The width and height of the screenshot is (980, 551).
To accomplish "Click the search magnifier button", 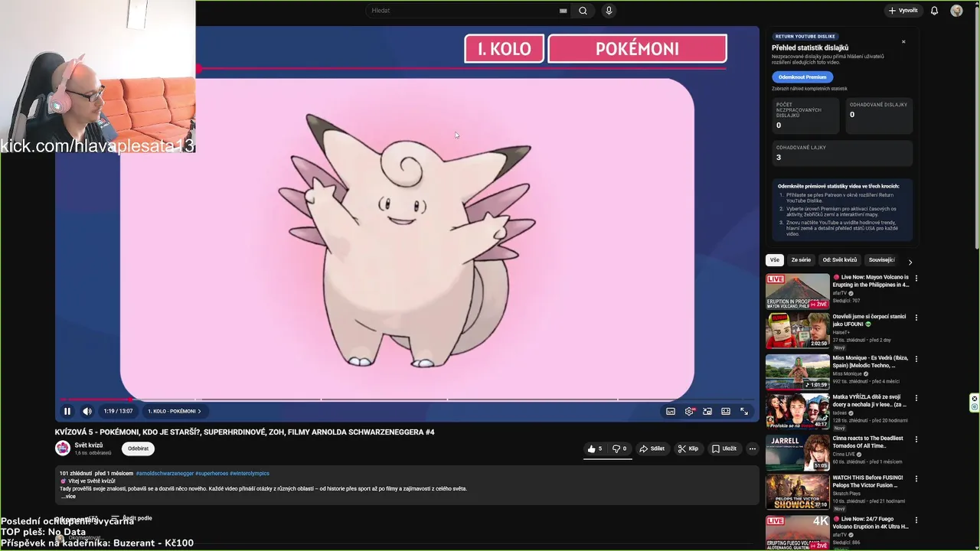I will click(x=583, y=11).
